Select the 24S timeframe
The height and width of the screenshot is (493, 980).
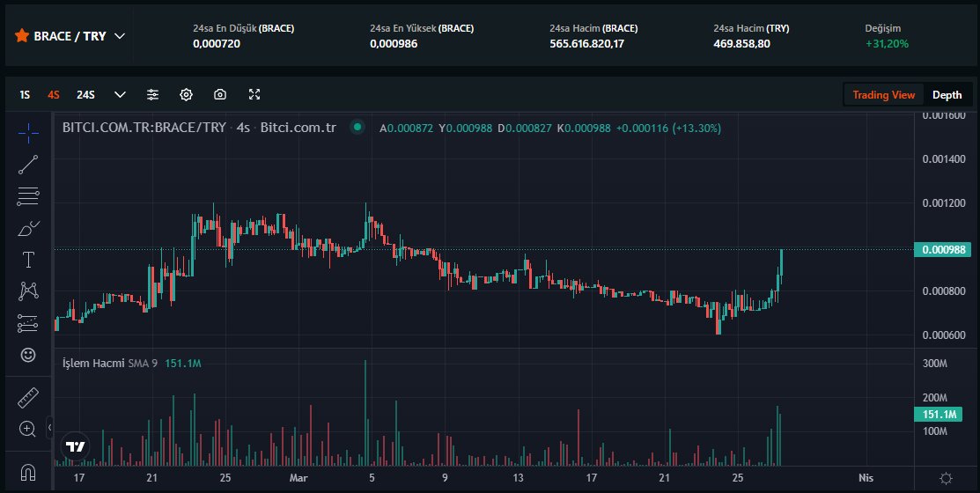click(85, 95)
